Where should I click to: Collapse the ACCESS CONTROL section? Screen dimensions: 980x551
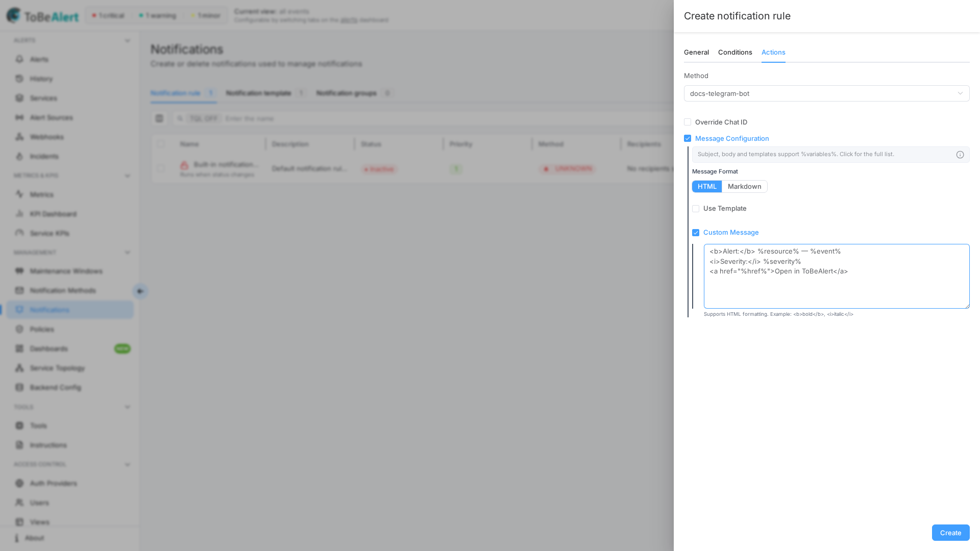pyautogui.click(x=128, y=465)
